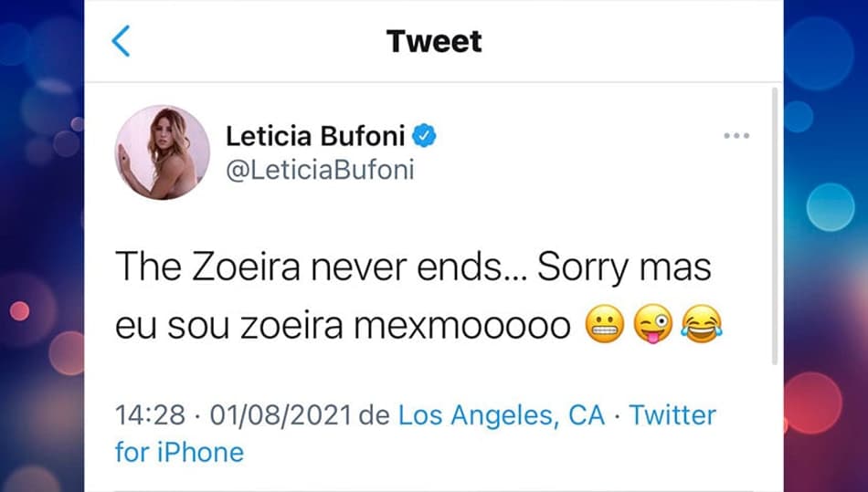Click the vertical scrollbar on the right
The width and height of the screenshot is (868, 492).
pyautogui.click(x=775, y=226)
